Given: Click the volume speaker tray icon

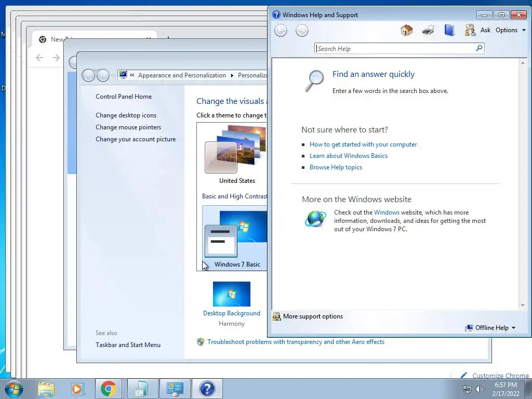Looking at the screenshot, I should pyautogui.click(x=480, y=389).
